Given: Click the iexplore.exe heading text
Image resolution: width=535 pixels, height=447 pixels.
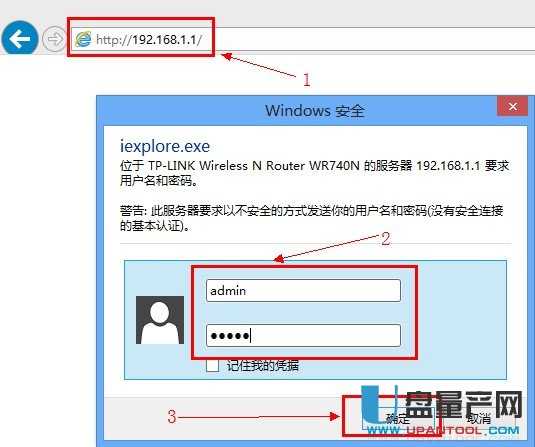Looking at the screenshot, I should point(165,146).
